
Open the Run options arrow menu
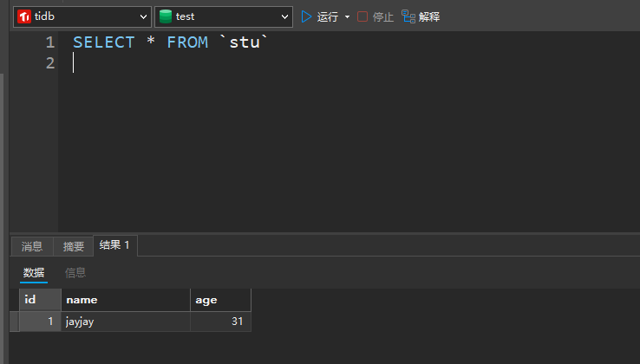click(348, 17)
